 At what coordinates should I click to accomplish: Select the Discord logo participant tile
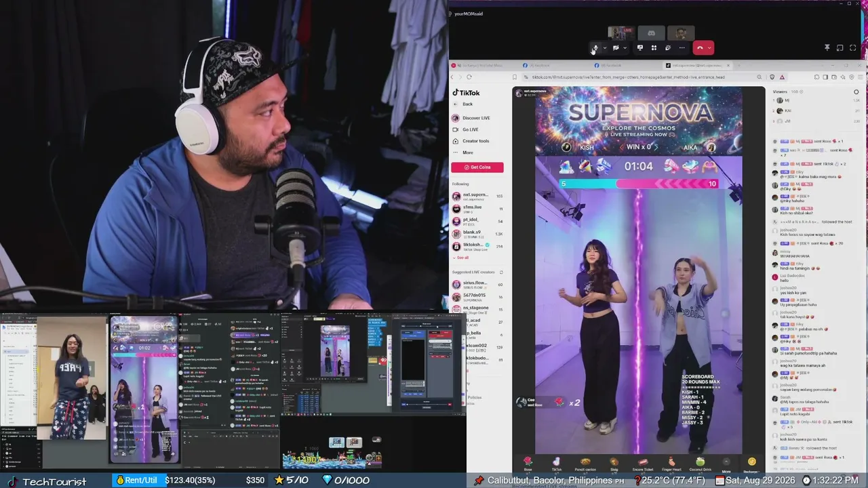click(x=651, y=33)
